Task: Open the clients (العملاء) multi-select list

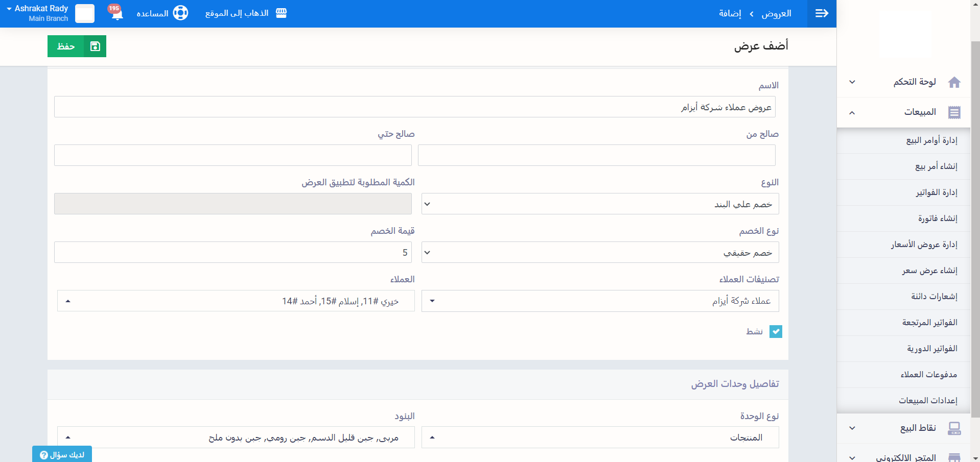Action: (236, 301)
